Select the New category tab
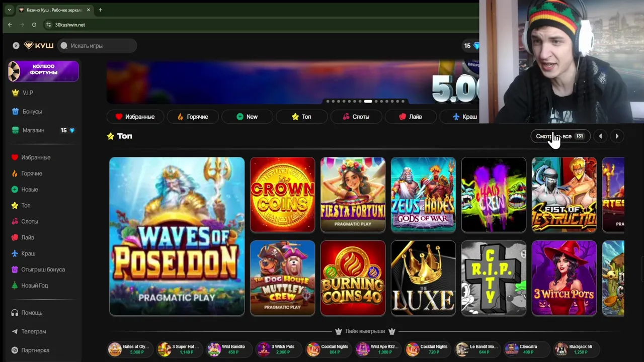Image resolution: width=644 pixels, height=362 pixels. pyautogui.click(x=247, y=117)
